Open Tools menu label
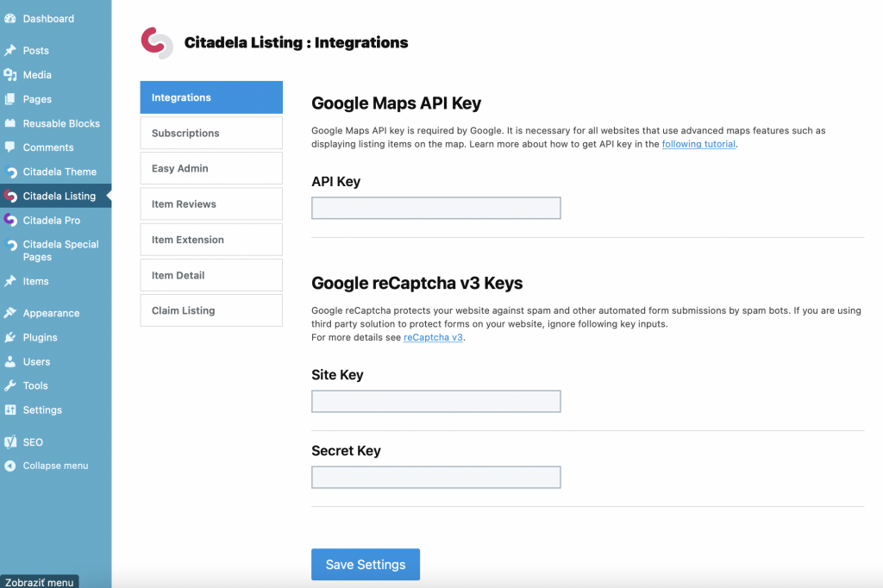Screen dimensions: 883x588 35,385
